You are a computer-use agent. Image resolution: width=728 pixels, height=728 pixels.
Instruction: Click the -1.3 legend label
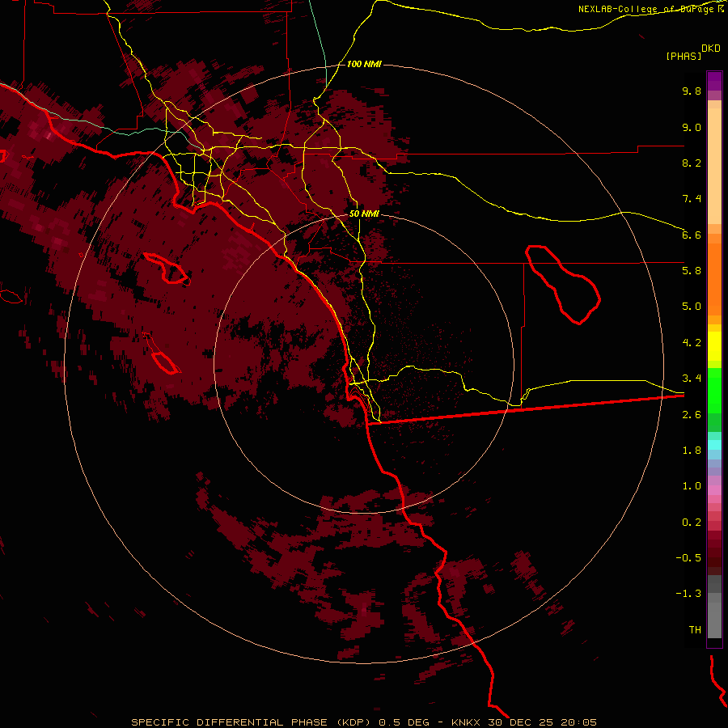688,594
